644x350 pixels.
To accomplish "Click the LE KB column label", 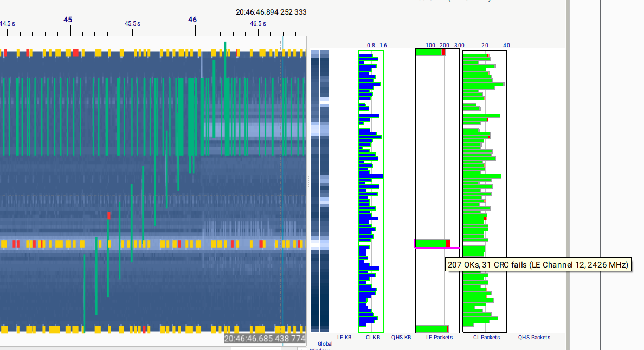I will tap(344, 338).
